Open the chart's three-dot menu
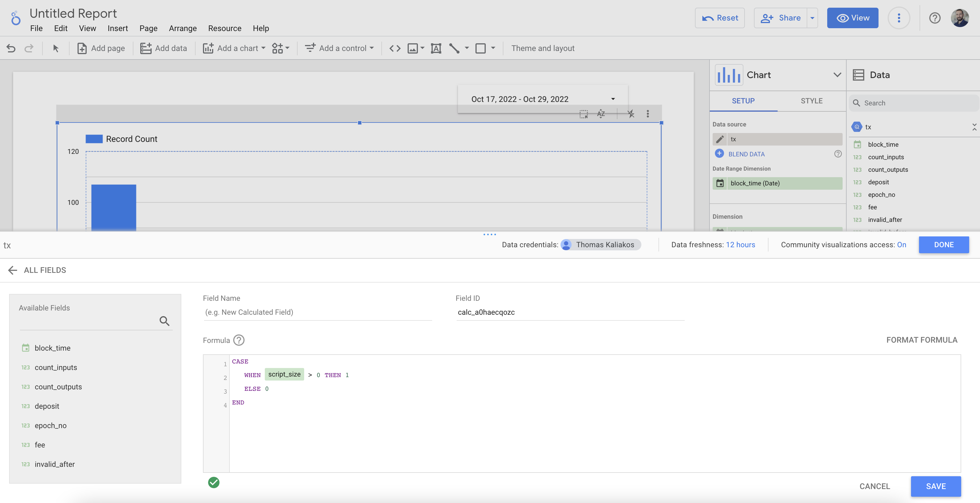980x503 pixels. (648, 114)
